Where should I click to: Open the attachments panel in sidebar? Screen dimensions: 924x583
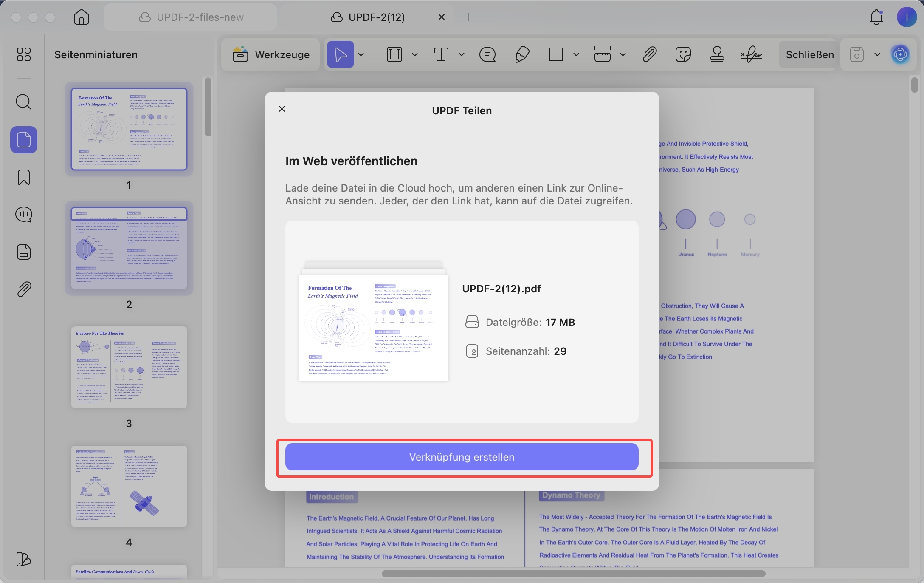coord(24,289)
